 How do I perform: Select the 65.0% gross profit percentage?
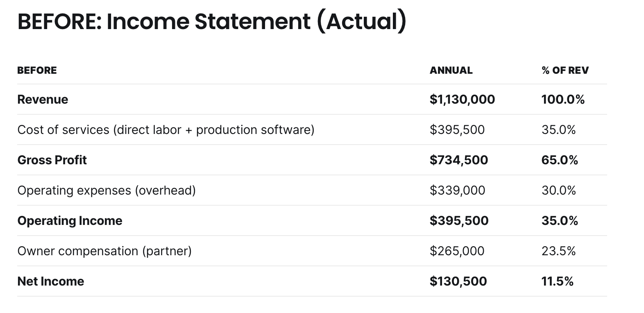pyautogui.click(x=560, y=160)
